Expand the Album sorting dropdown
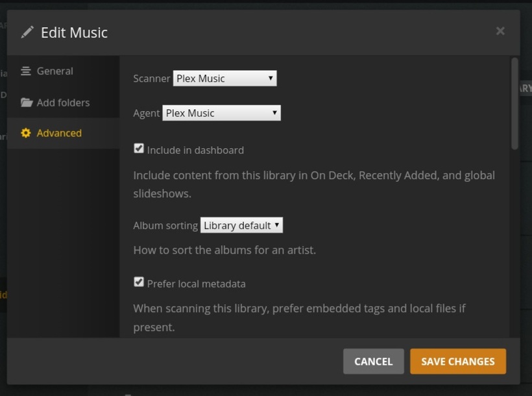Image resolution: width=532 pixels, height=396 pixels. tap(241, 225)
